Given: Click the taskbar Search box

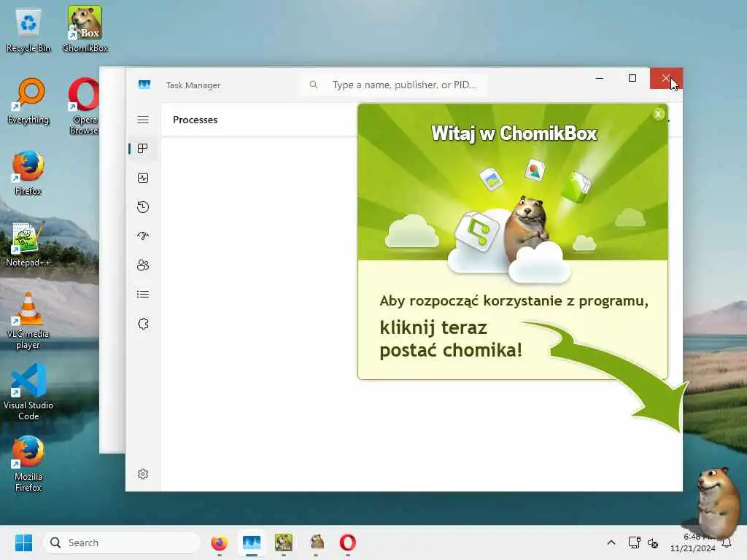Looking at the screenshot, I should click(x=122, y=542).
